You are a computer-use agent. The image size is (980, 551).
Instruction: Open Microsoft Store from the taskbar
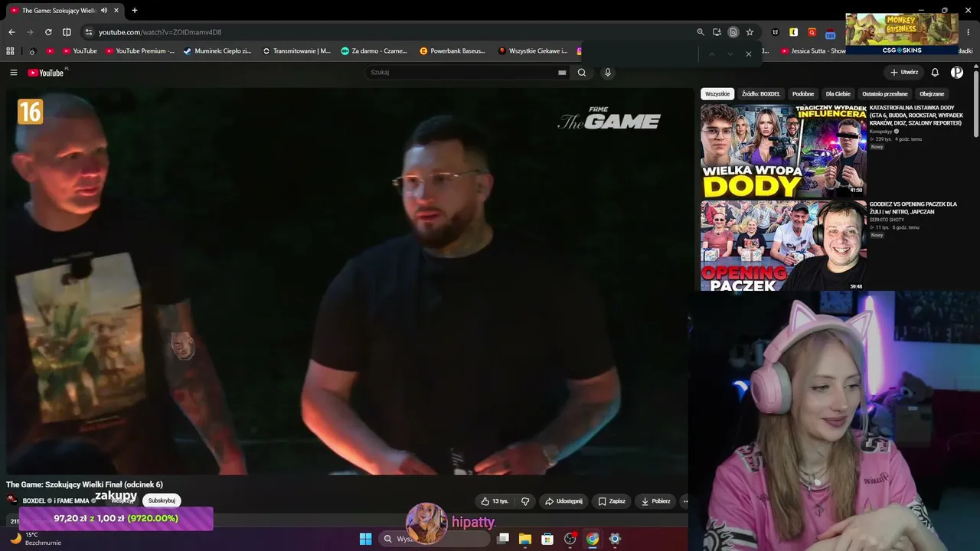click(547, 539)
